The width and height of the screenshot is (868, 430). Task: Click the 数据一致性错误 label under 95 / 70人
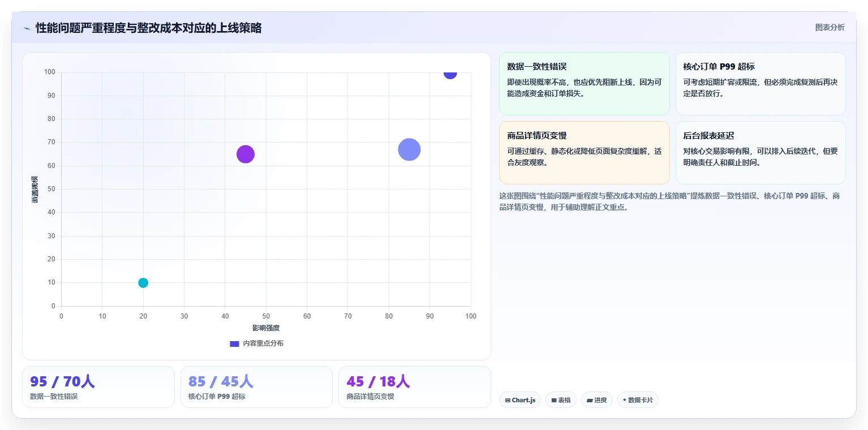(x=54, y=397)
